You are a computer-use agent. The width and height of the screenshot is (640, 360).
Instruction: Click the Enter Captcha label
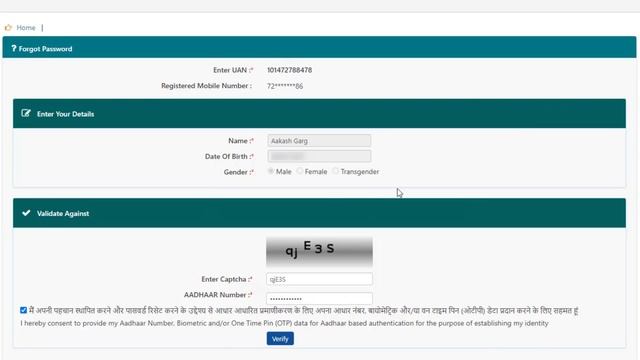click(x=227, y=279)
